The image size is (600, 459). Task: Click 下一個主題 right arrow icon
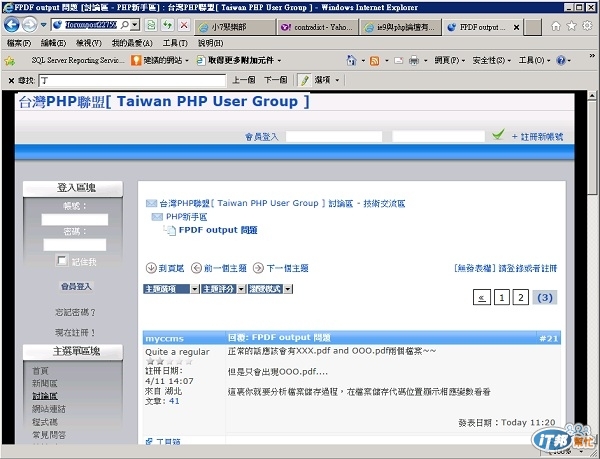click(x=258, y=268)
